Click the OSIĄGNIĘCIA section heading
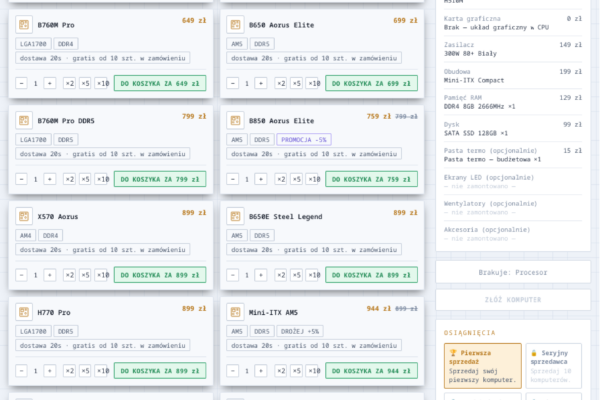The image size is (600, 400). click(470, 333)
